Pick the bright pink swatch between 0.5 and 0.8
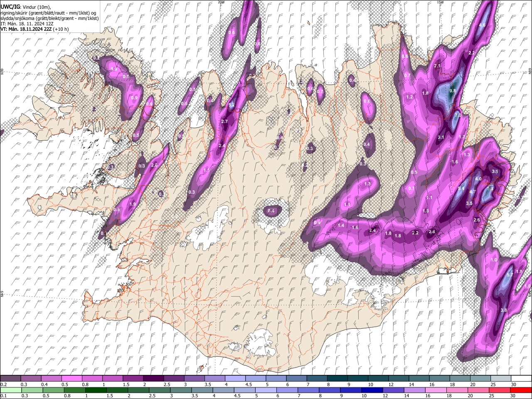532x399 pixels. pos(72,378)
